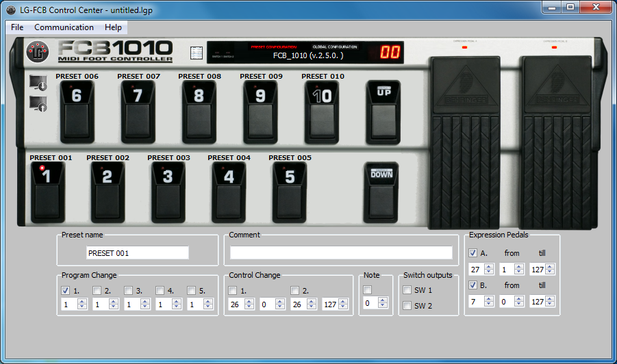This screenshot has height=364, width=617.
Task: Tick the SW 1 switch output checkbox
Action: [x=407, y=290]
